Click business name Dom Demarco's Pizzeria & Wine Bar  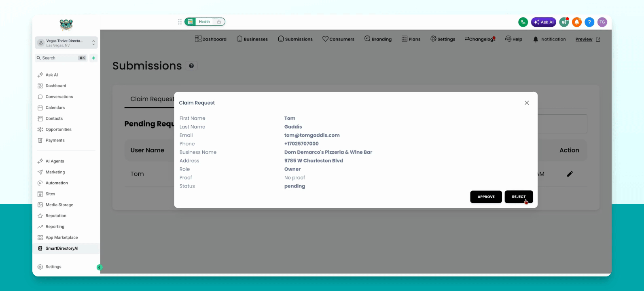pos(328,152)
